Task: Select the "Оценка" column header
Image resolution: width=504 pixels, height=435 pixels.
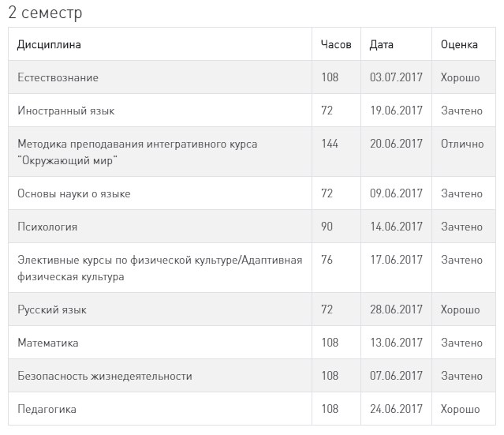Action: (459, 45)
